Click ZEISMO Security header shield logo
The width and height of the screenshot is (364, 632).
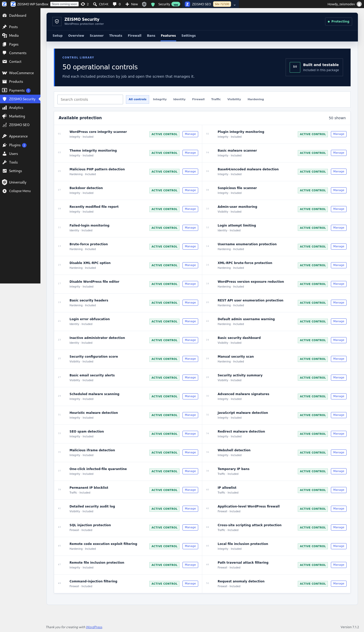pyautogui.click(x=57, y=22)
